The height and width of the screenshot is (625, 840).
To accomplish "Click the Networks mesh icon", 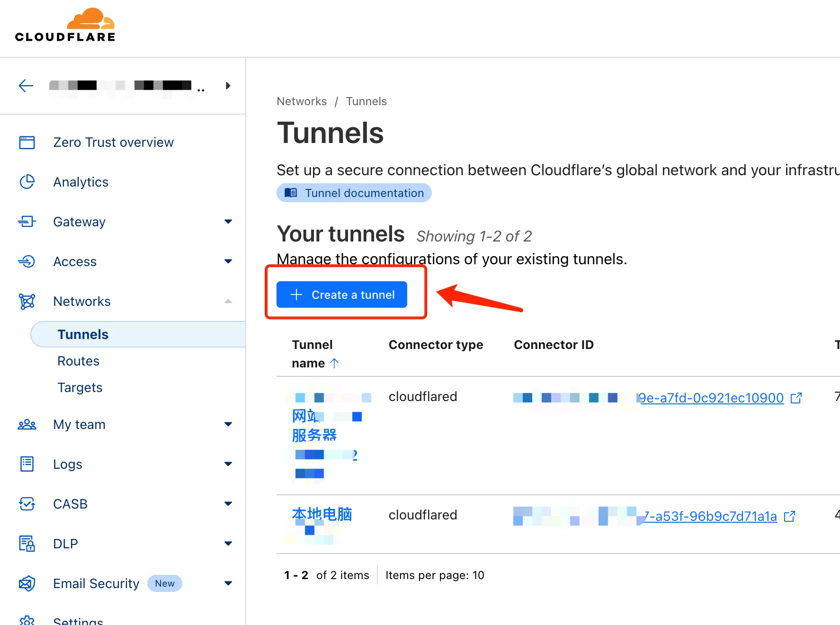I will point(27,301).
